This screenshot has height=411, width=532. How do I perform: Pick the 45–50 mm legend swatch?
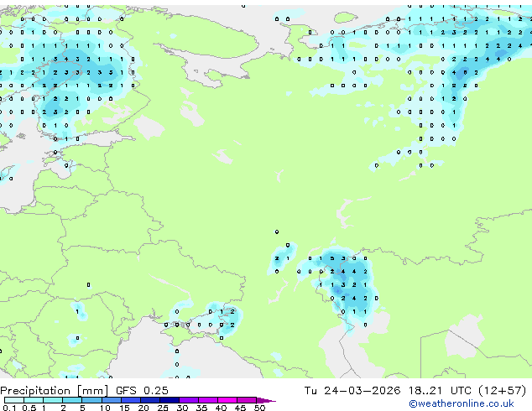click(x=247, y=400)
